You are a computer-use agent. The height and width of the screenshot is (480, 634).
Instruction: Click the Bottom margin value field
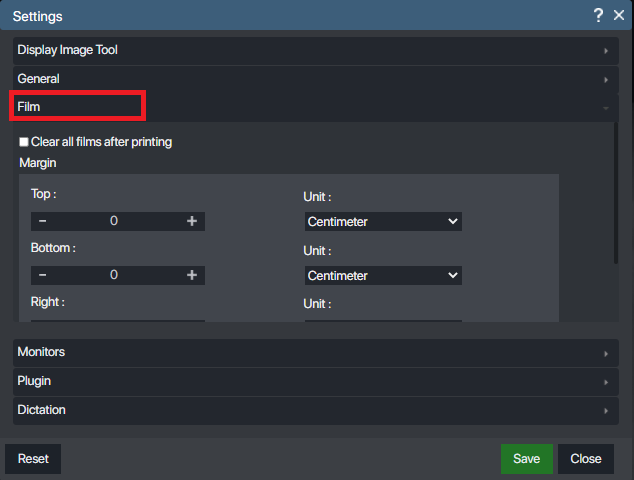pos(114,275)
